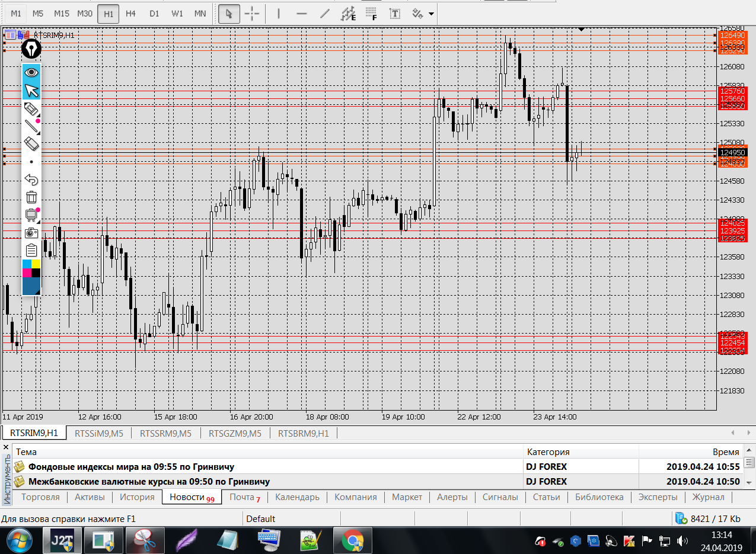This screenshot has width=756, height=554.
Task: Open Chrome from the Windows taskbar
Action: (352, 541)
